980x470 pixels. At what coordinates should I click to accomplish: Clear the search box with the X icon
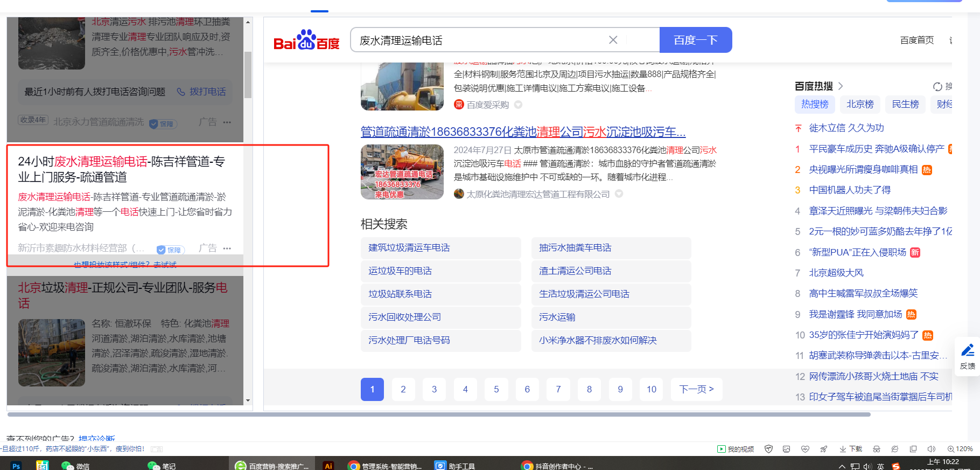coord(613,40)
